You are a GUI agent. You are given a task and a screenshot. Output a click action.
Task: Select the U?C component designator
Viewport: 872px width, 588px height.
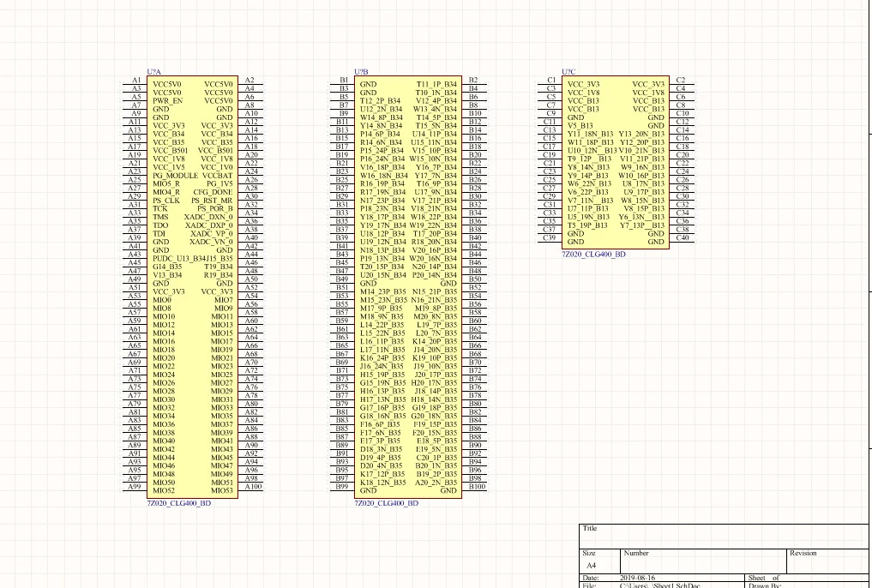[568, 72]
